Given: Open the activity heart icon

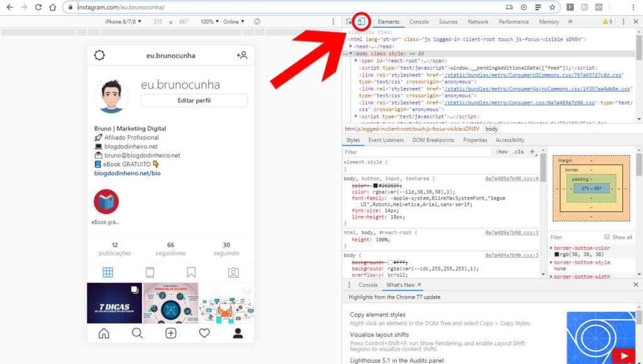Looking at the screenshot, I should tap(204, 333).
